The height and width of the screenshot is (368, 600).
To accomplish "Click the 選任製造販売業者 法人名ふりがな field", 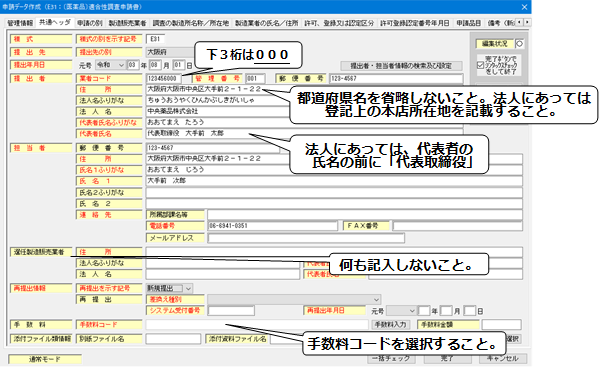I will tap(223, 263).
